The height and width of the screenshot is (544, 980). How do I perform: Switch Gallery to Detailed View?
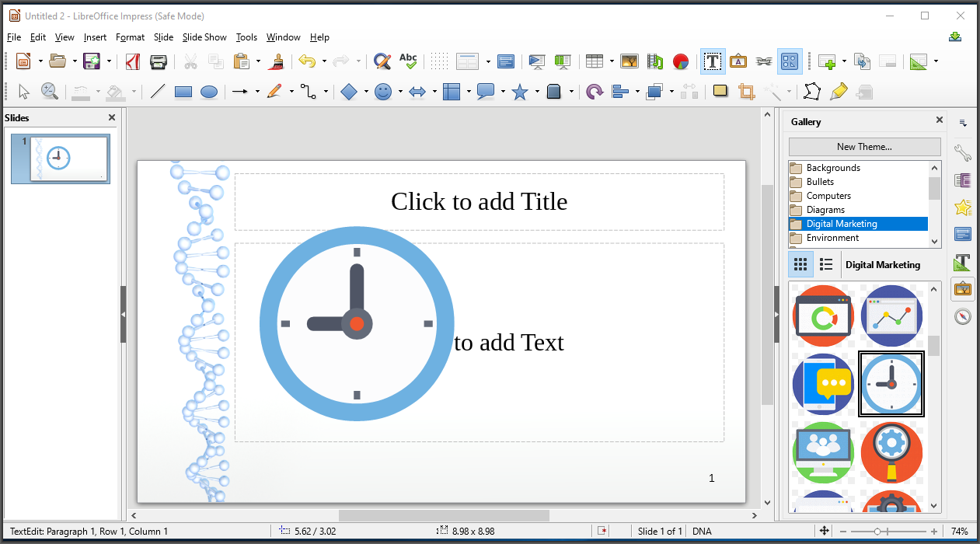point(826,264)
